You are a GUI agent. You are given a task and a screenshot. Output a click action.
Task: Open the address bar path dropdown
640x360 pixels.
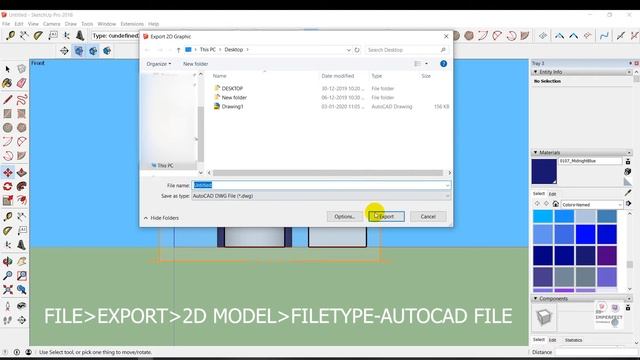348,50
